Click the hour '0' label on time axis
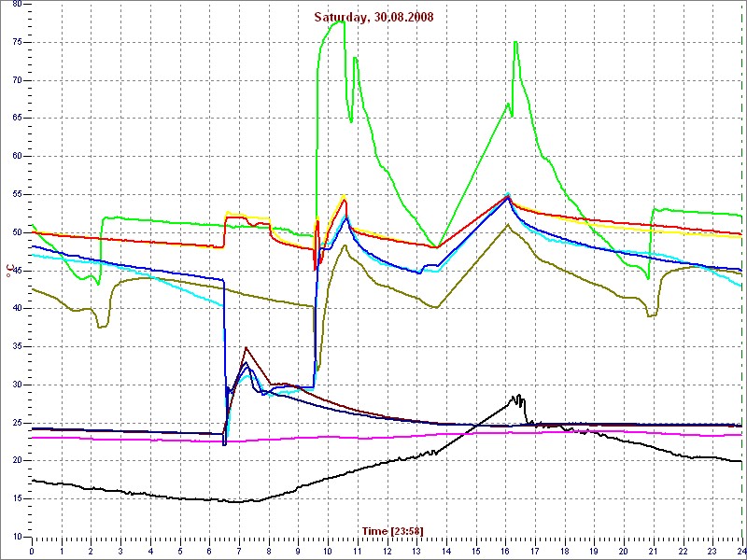This screenshot has height=560, width=747. point(32,552)
